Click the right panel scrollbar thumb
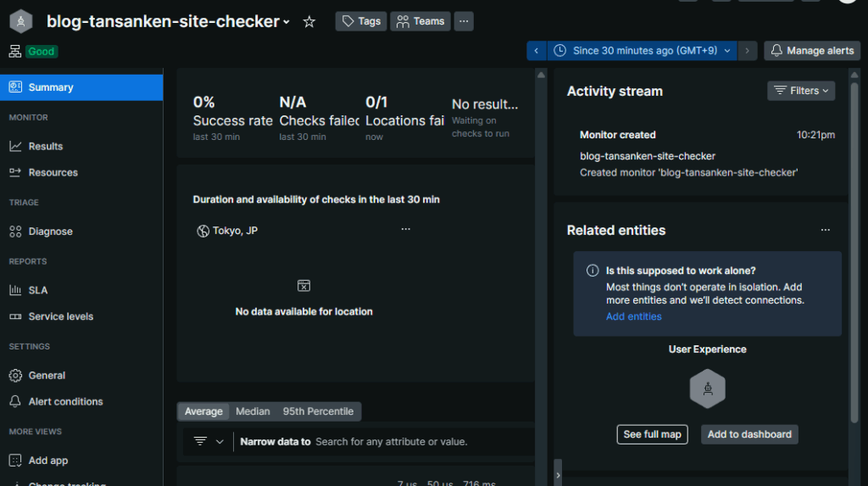Image resolution: width=868 pixels, height=486 pixels. pos(854,252)
